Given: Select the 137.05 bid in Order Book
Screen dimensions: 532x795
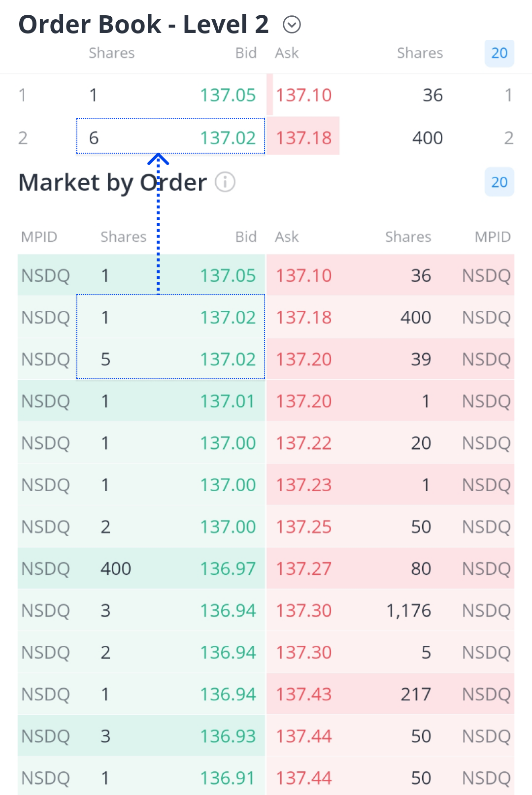Looking at the screenshot, I should pyautogui.click(x=228, y=95).
